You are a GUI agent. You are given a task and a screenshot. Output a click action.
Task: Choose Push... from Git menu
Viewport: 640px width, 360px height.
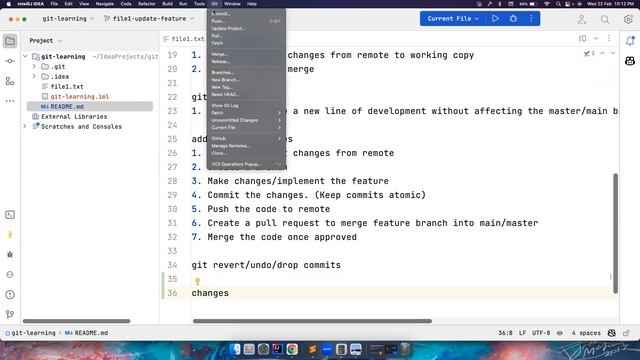click(246, 21)
